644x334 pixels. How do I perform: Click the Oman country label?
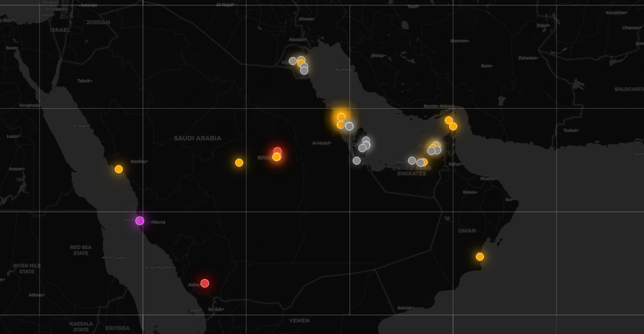467,230
